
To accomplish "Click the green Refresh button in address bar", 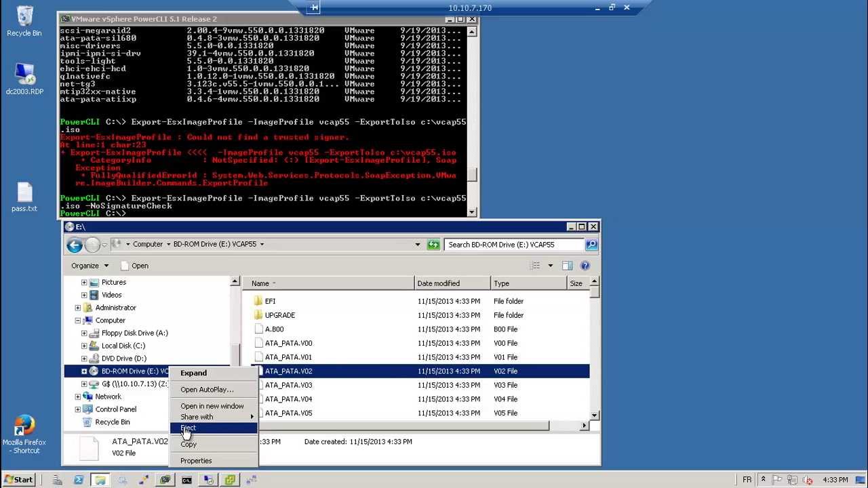I will 433,245.
